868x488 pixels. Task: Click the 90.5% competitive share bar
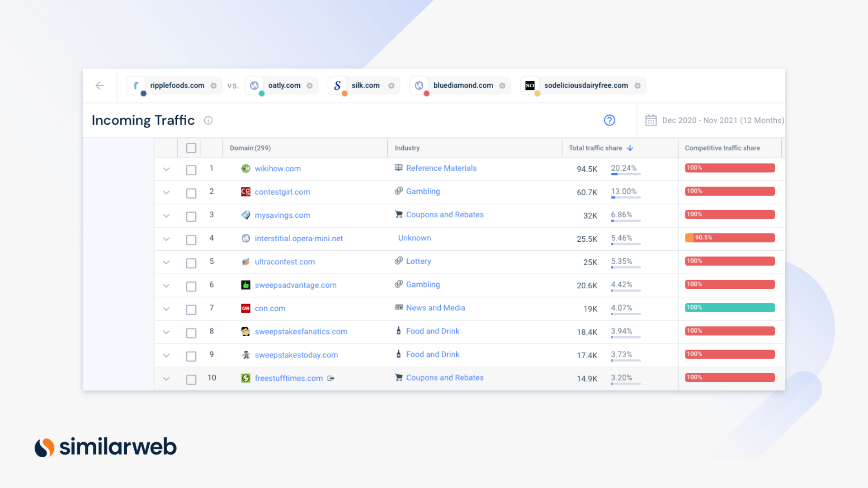coord(730,238)
